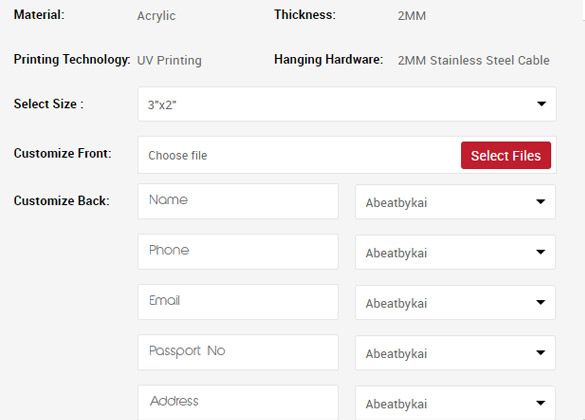Open the Select Size dropdown
The image size is (585, 420).
(347, 104)
